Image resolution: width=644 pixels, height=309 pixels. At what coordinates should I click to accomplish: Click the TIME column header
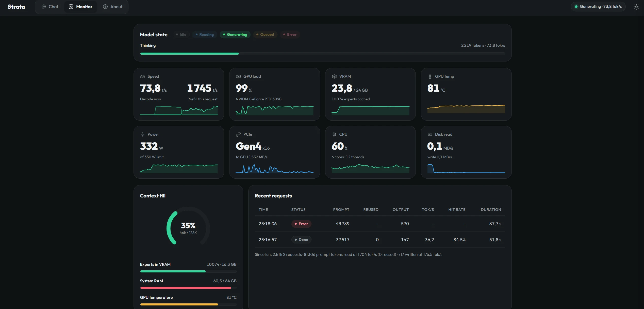(x=263, y=210)
